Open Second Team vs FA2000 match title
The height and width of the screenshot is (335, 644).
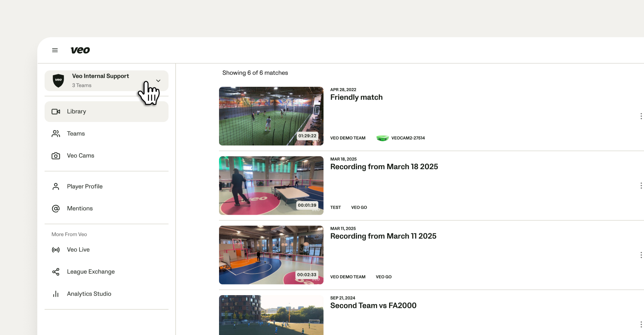click(x=373, y=306)
